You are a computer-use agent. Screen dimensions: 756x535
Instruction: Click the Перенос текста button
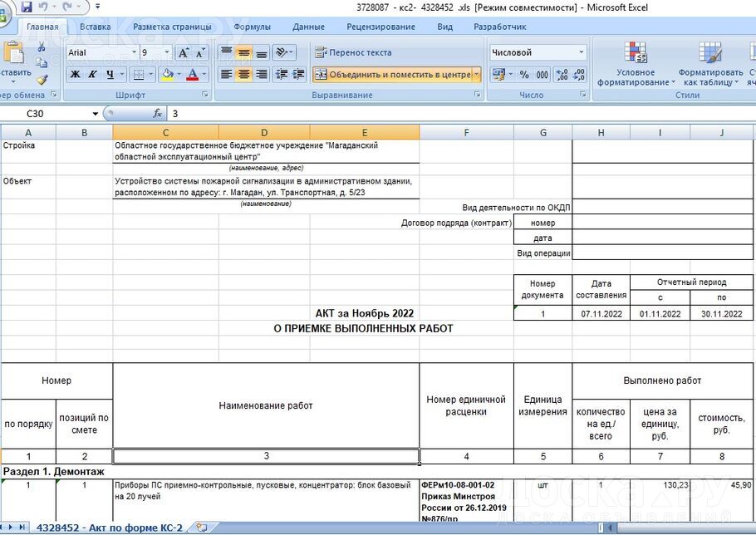click(353, 52)
